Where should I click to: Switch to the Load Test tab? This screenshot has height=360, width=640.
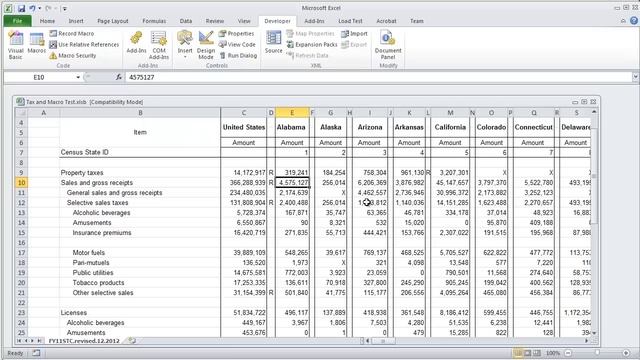[x=350, y=21]
